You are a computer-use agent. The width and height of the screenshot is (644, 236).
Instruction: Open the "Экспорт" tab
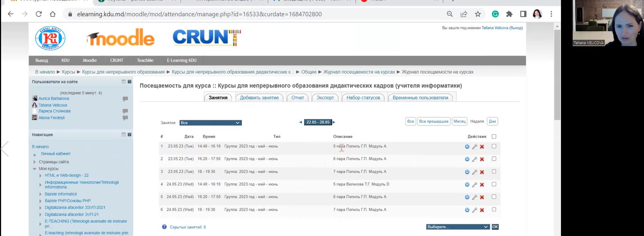[325, 98]
